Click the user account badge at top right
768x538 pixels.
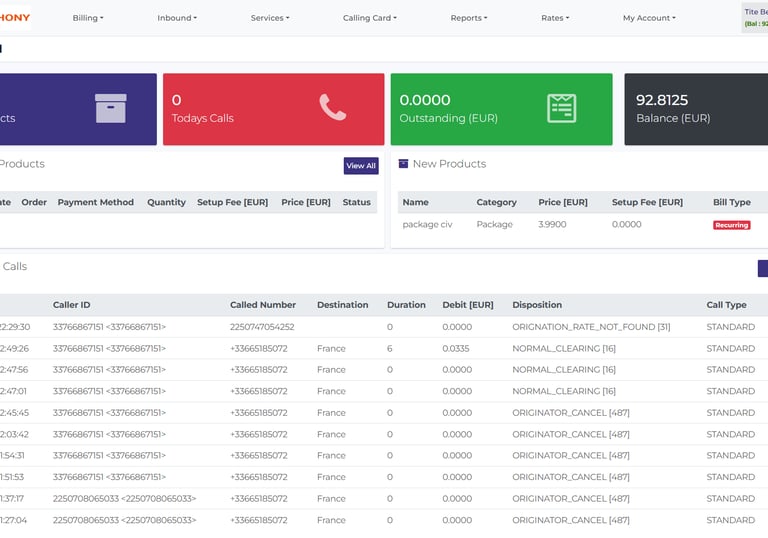755,18
